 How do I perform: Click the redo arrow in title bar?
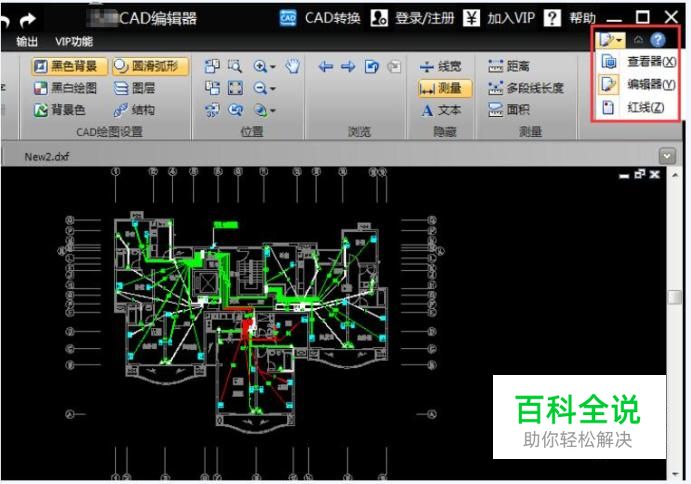(x=28, y=19)
